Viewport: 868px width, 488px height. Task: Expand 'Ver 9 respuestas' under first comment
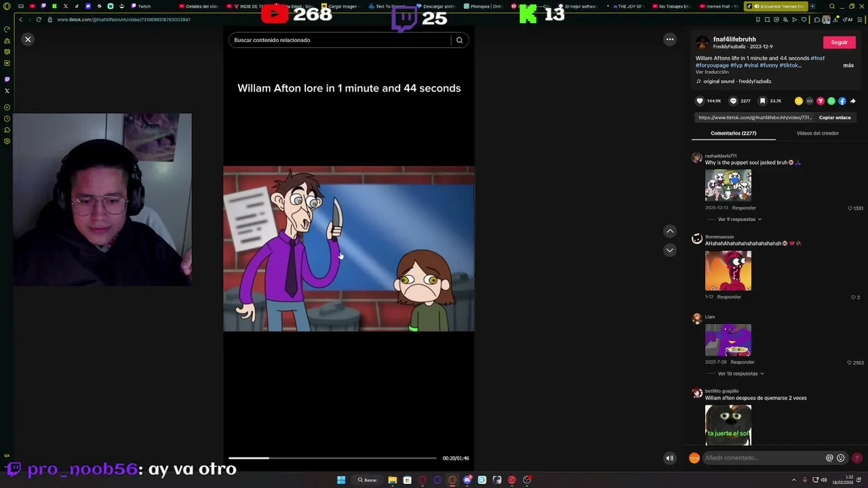point(740,220)
